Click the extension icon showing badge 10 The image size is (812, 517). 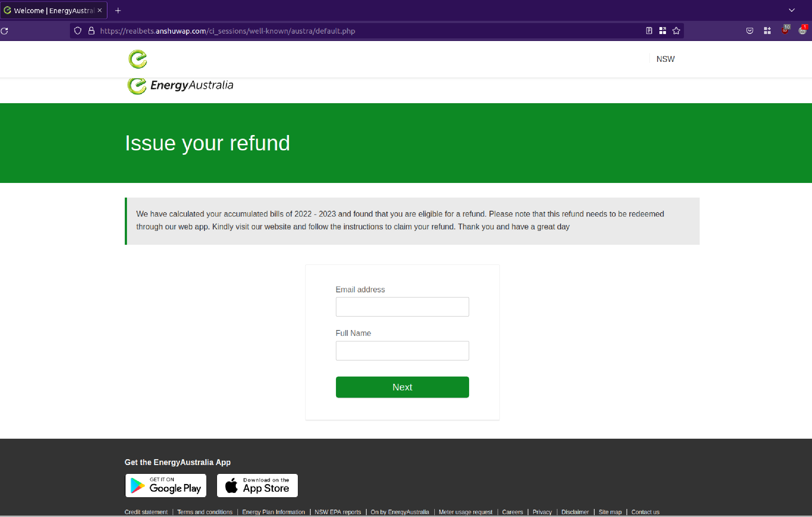pyautogui.click(x=785, y=31)
